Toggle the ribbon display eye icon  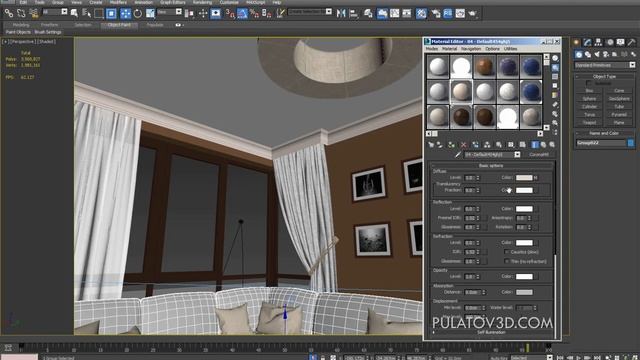tap(178, 25)
